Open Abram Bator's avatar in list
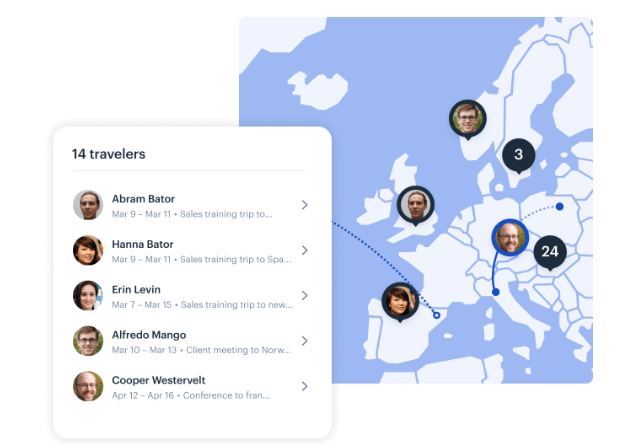The image size is (633, 444). coord(88,205)
